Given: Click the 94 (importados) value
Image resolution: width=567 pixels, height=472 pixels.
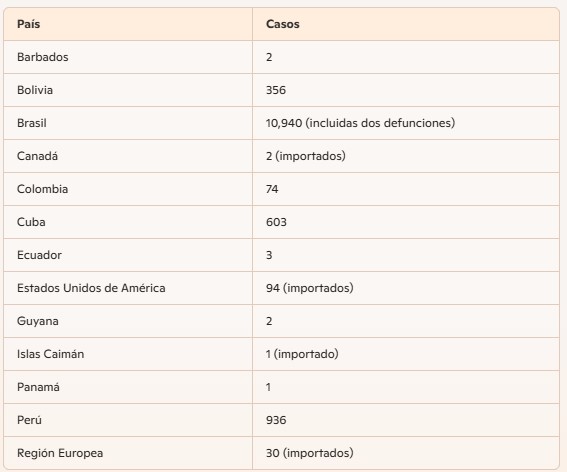Looking at the screenshot, I should [x=310, y=288].
